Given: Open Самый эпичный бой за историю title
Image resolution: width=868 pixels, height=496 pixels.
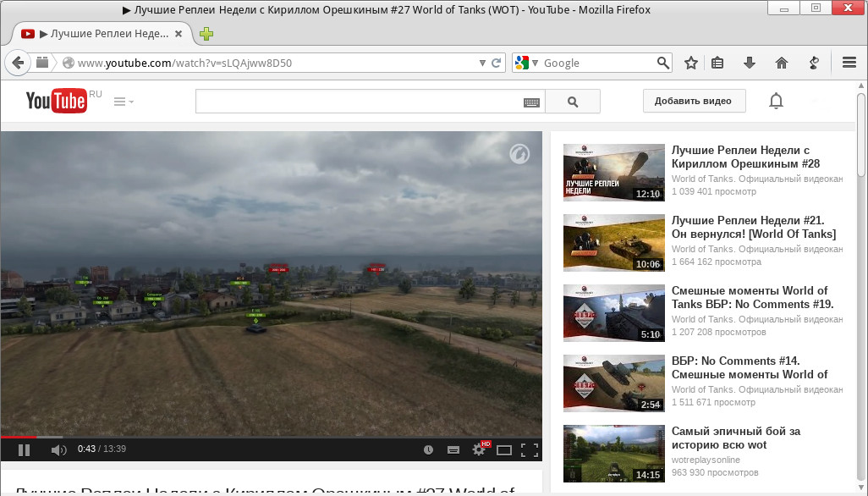Looking at the screenshot, I should tap(736, 438).
